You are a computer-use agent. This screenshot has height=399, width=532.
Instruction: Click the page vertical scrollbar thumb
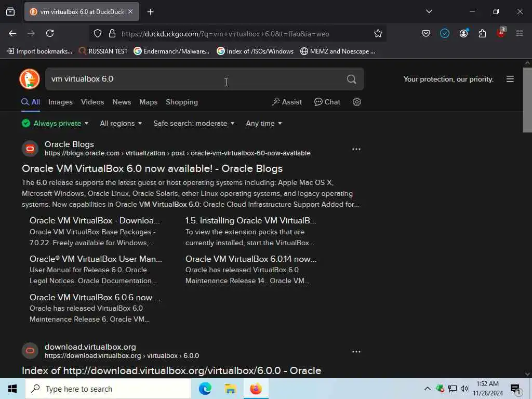click(x=527, y=100)
